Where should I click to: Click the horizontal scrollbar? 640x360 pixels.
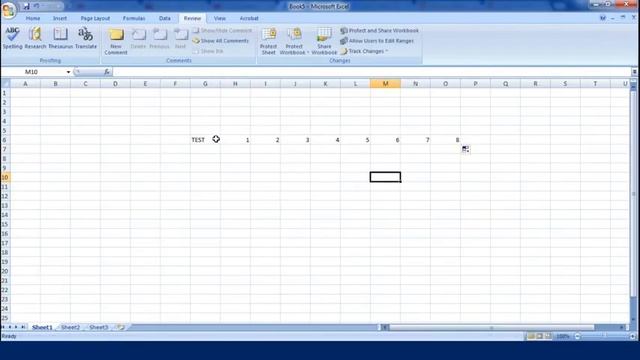pos(491,327)
